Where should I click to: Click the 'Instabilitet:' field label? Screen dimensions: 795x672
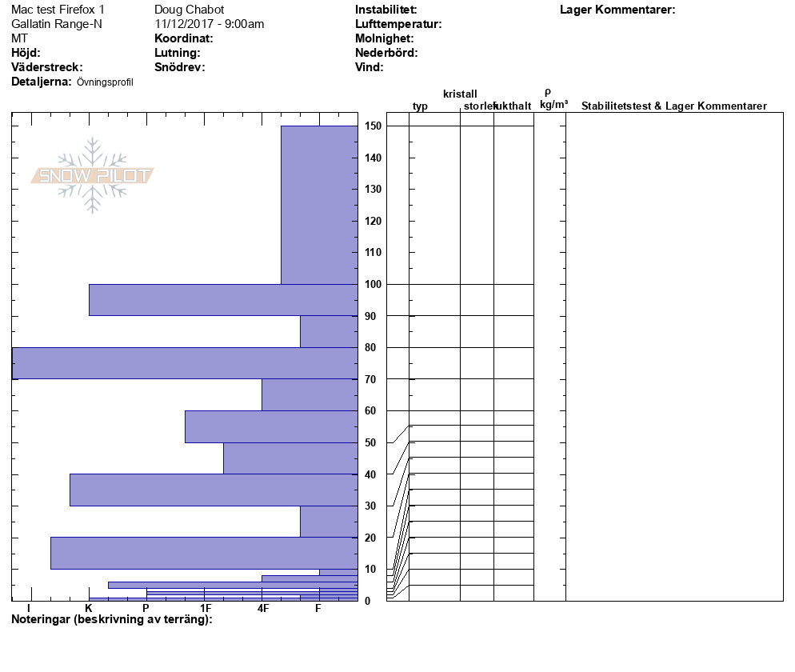click(386, 10)
